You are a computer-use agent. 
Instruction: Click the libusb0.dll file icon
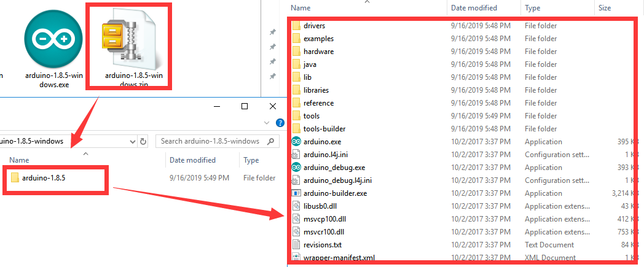297,206
